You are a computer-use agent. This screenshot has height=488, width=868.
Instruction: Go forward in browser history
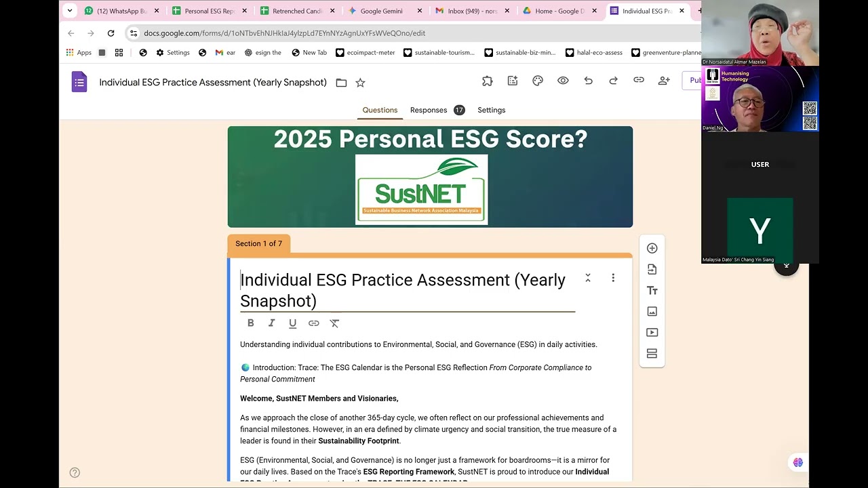tap(91, 33)
